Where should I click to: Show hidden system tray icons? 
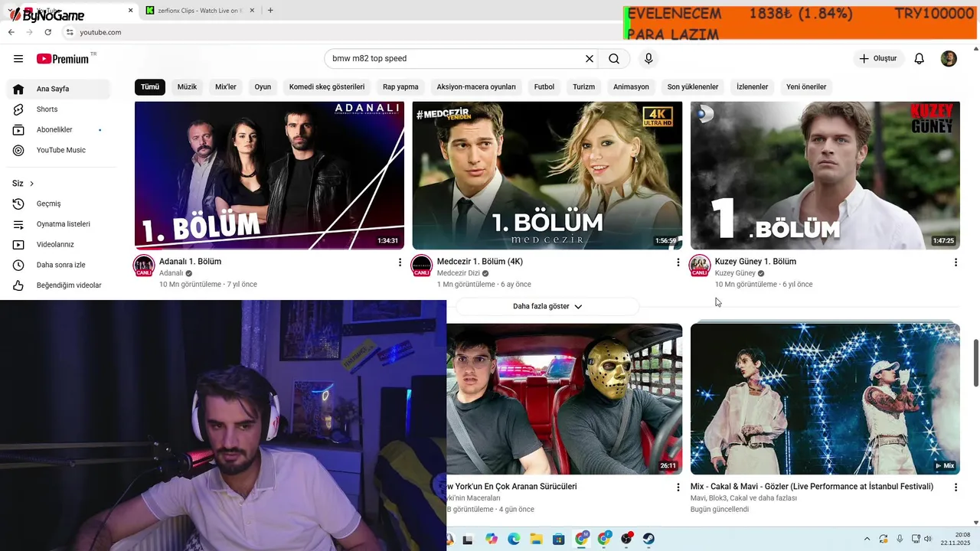[x=867, y=539]
